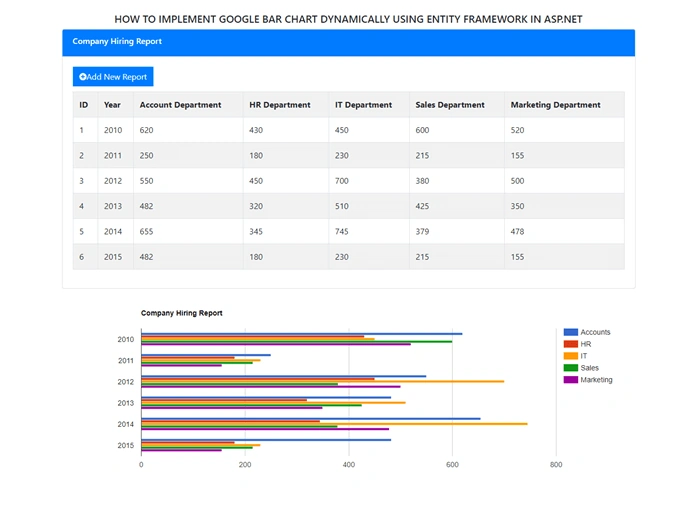The image size is (697, 508).
Task: Click the ID column header
Action: (x=85, y=104)
